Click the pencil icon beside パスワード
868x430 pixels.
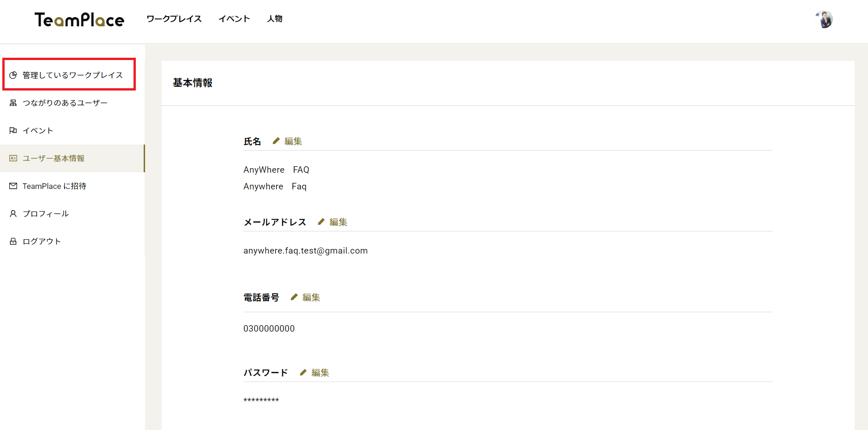click(303, 372)
